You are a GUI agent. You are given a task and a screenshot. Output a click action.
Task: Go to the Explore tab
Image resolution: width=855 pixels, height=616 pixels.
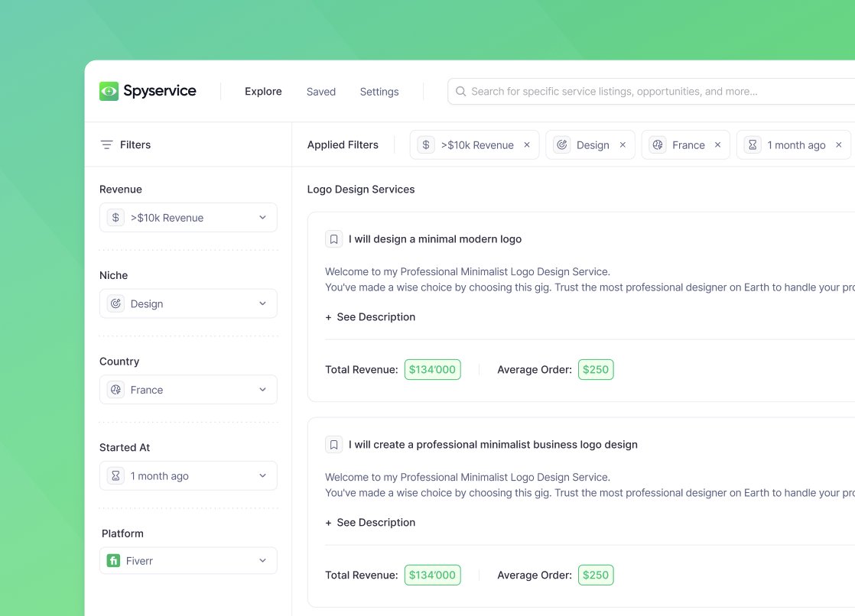pyautogui.click(x=263, y=91)
